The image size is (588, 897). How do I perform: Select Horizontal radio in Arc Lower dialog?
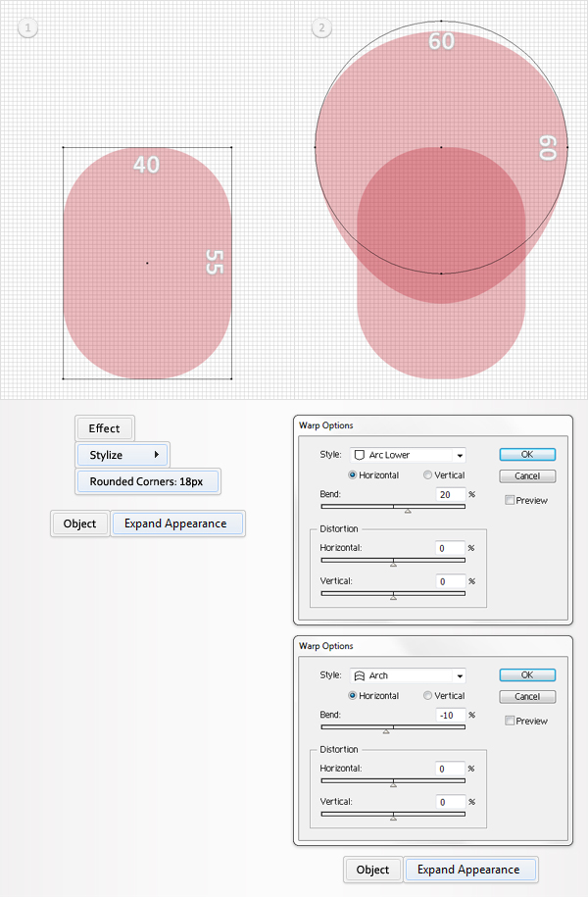pos(353,474)
